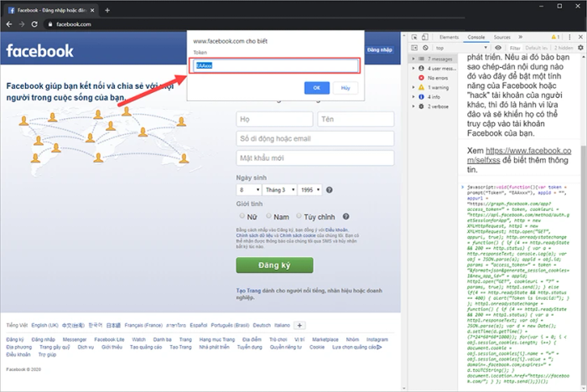Click OK in the Token prompt dialog
The width and height of the screenshot is (587, 392).
point(317,88)
